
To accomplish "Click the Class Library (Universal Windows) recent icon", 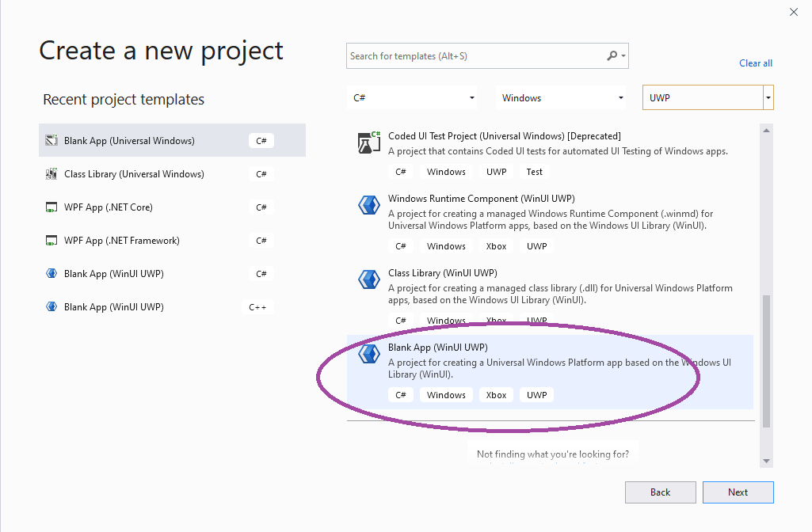I will click(51, 174).
